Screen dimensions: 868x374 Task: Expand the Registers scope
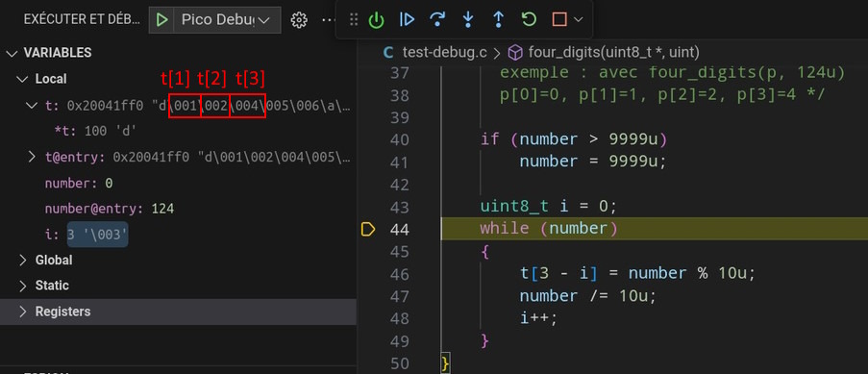pos(23,312)
